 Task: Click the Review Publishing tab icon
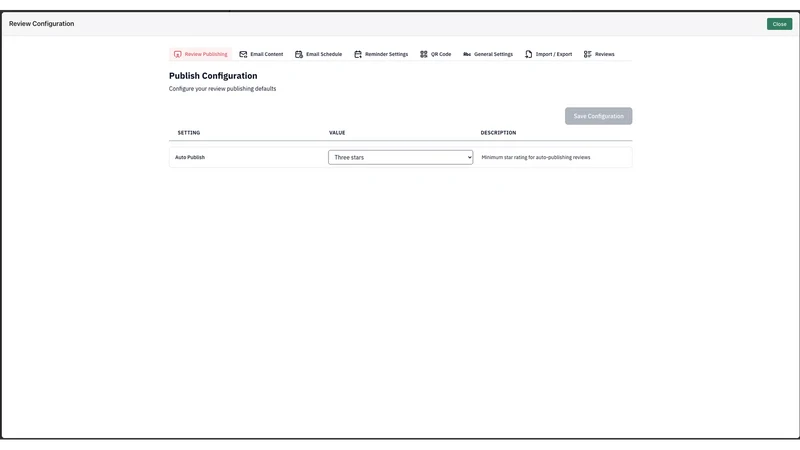click(x=178, y=54)
